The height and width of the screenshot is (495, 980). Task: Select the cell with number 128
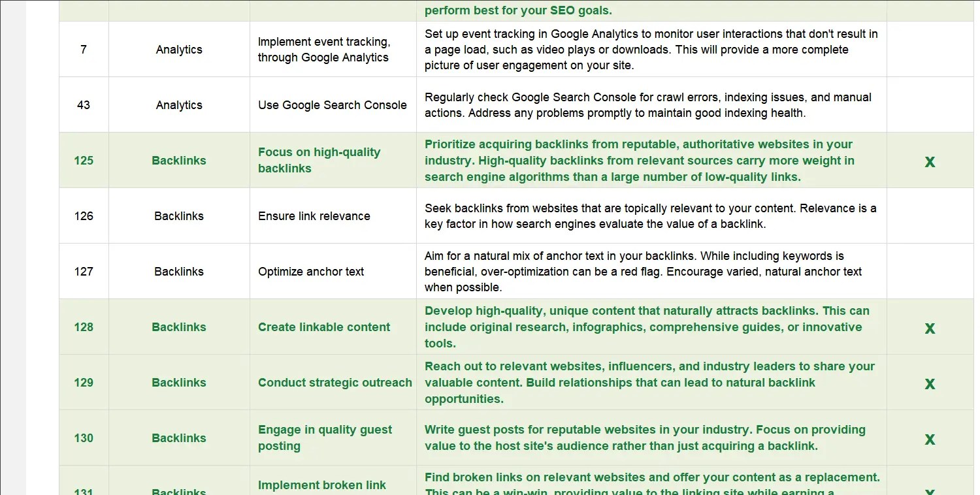pos(84,327)
